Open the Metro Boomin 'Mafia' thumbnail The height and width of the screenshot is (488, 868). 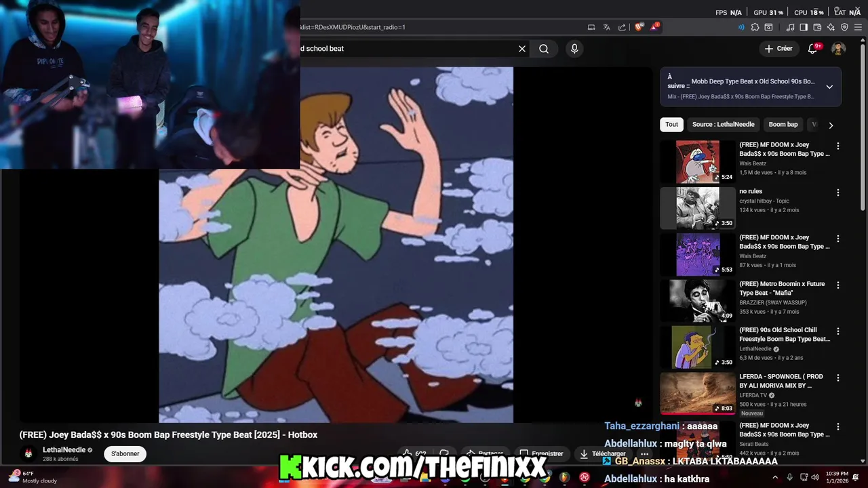698,300
